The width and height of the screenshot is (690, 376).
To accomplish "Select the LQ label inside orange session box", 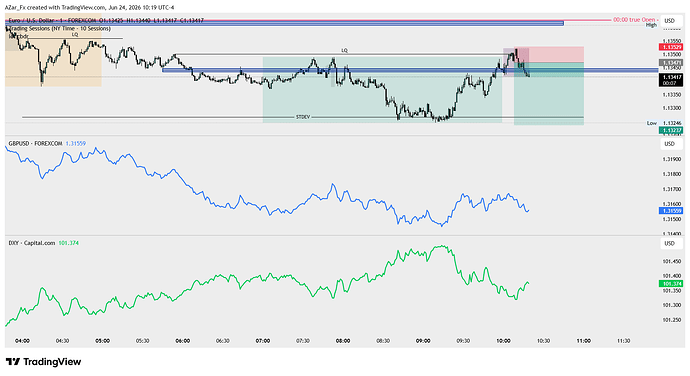I will [75, 34].
